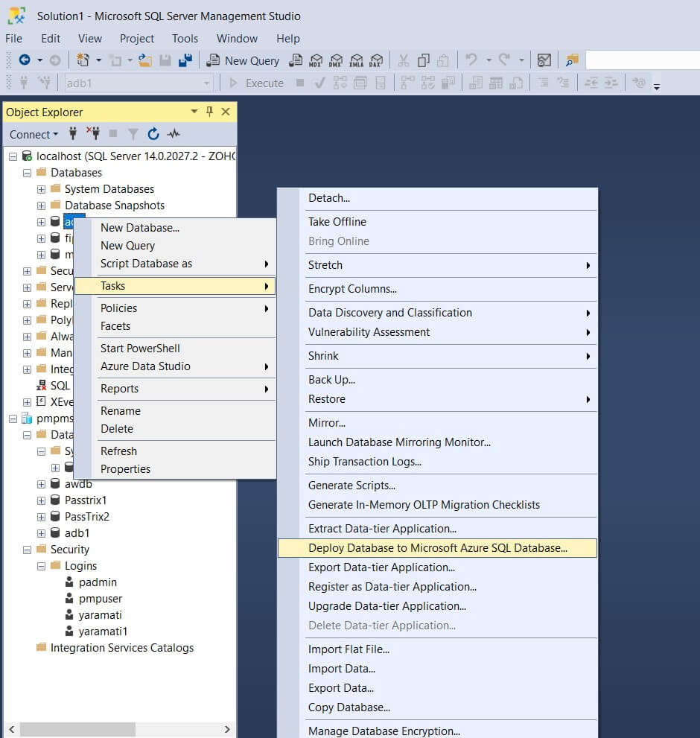Expand the System Databases folder node
This screenshot has height=738, width=700.
(x=42, y=189)
